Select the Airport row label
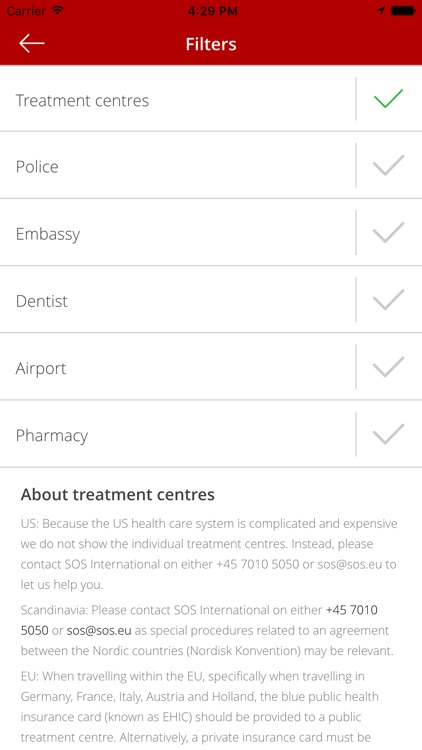The height and width of the screenshot is (750, 422). [41, 368]
